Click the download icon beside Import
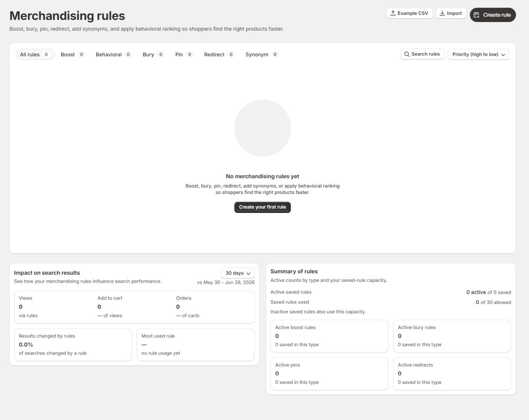 point(442,13)
